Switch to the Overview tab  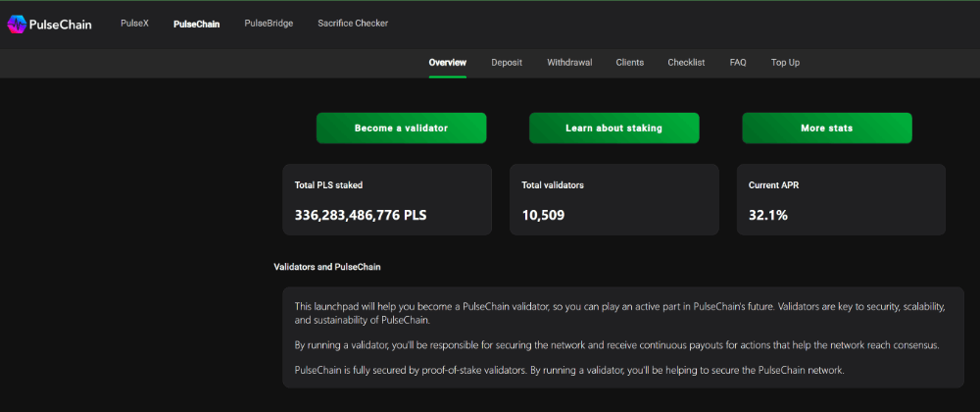(448, 63)
